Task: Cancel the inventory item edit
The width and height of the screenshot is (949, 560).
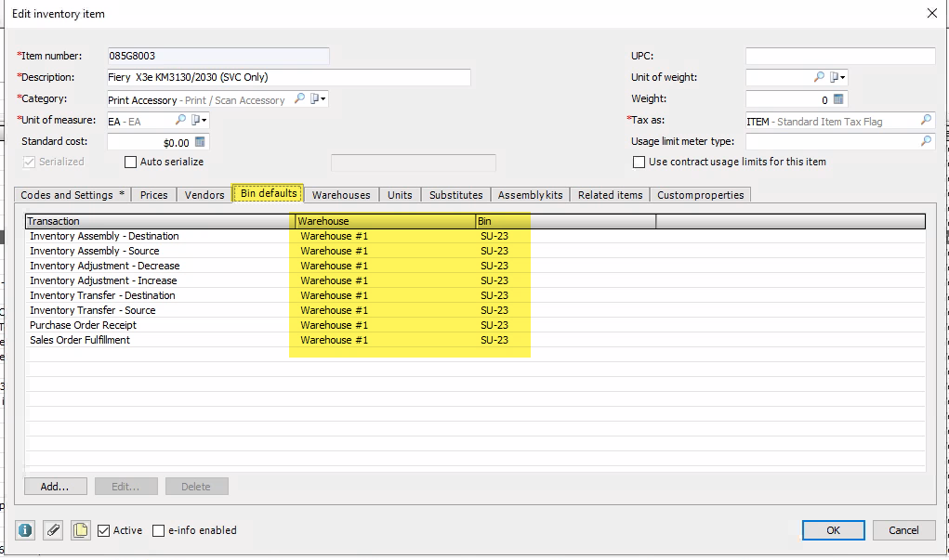Action: point(903,530)
